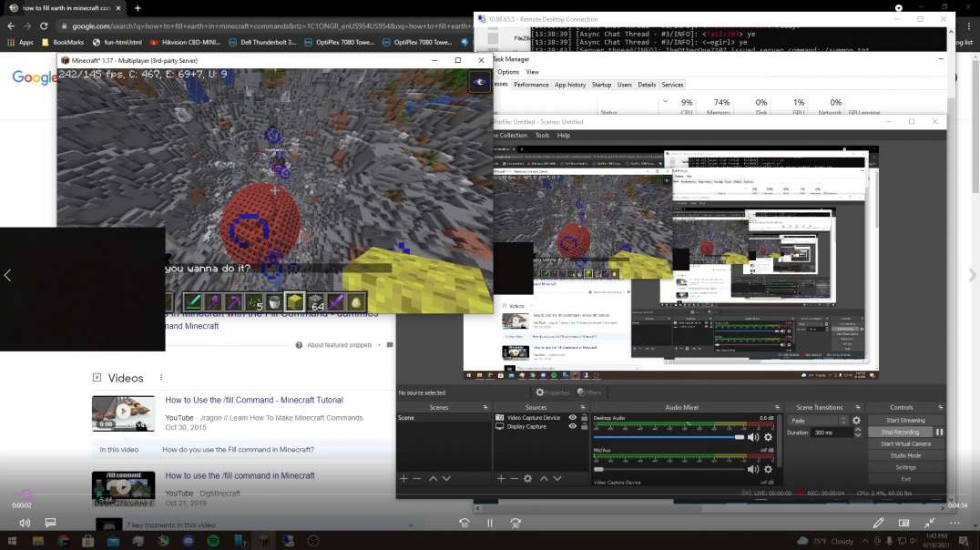980x550 pixels.
Task: Move source up arrow in Sources panel
Action: click(544, 479)
